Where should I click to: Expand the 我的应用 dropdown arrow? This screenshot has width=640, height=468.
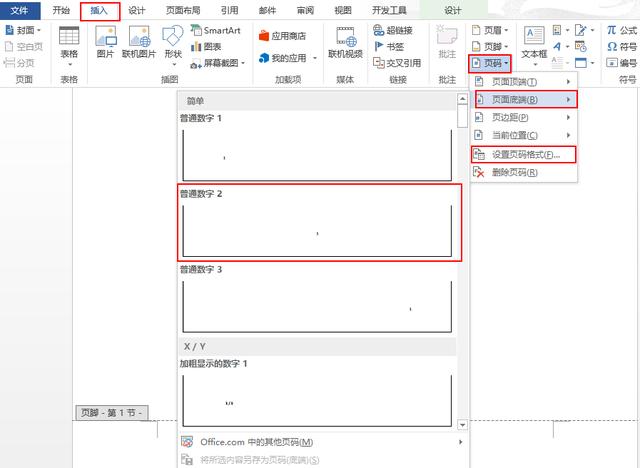point(315,58)
